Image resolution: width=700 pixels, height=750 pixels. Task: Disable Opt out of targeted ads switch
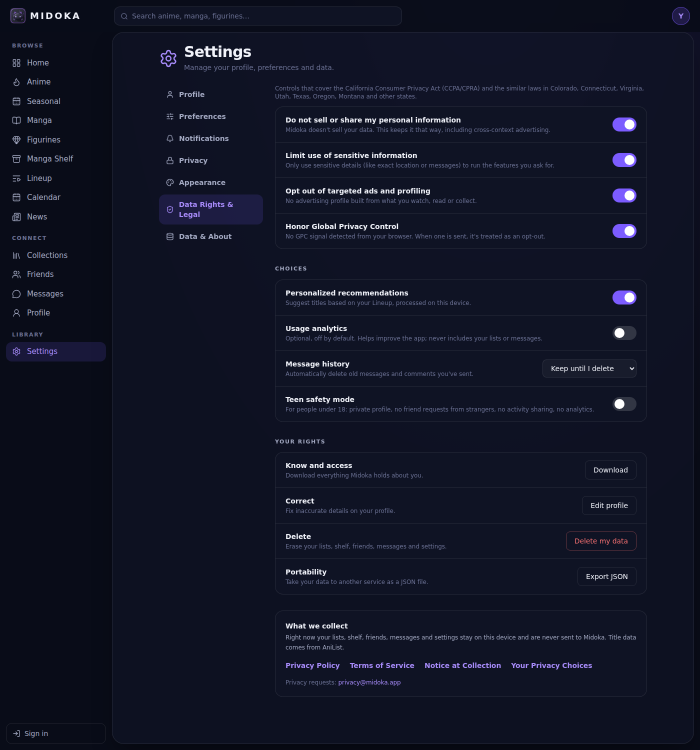coord(624,195)
